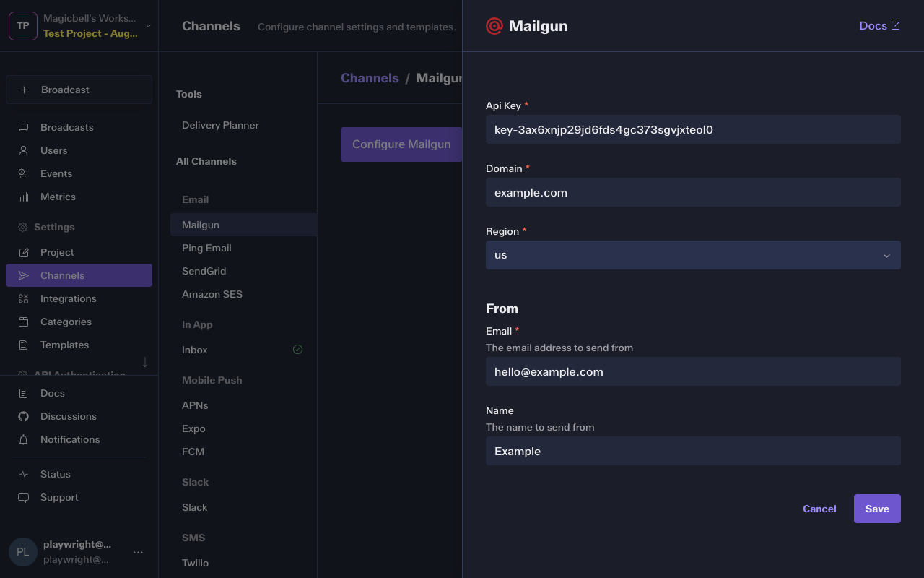Click the GitHub Discussions icon
Viewport: 924px width, 578px height.
23,416
